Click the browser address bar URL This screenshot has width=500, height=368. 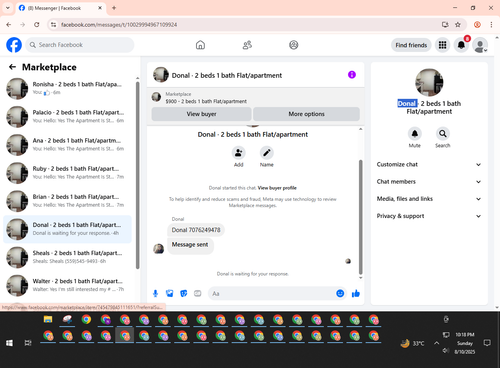119,25
